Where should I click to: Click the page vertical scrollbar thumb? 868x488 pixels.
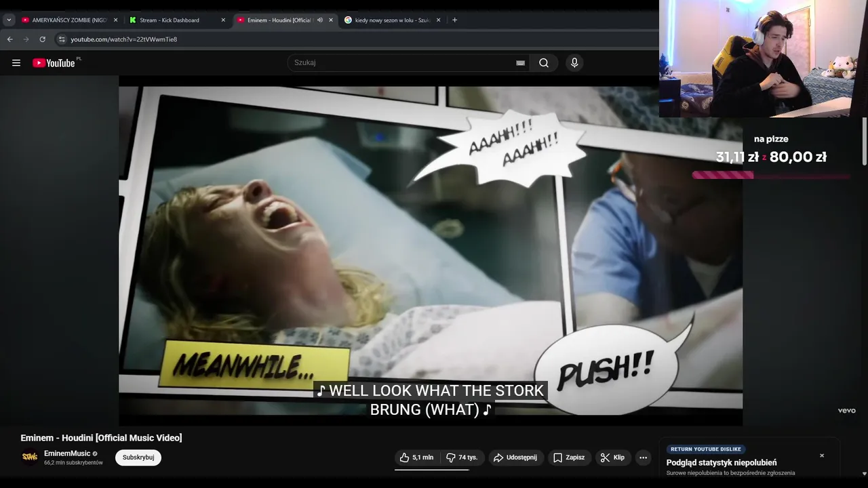[865, 141]
